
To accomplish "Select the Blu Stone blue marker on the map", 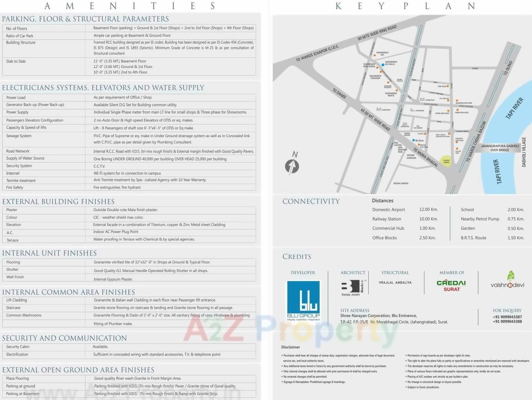I will [413, 140].
